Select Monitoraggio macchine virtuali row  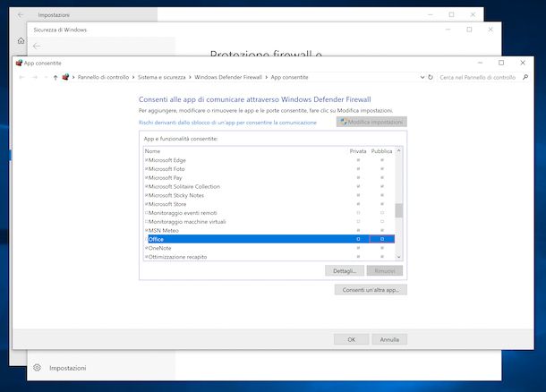269,222
